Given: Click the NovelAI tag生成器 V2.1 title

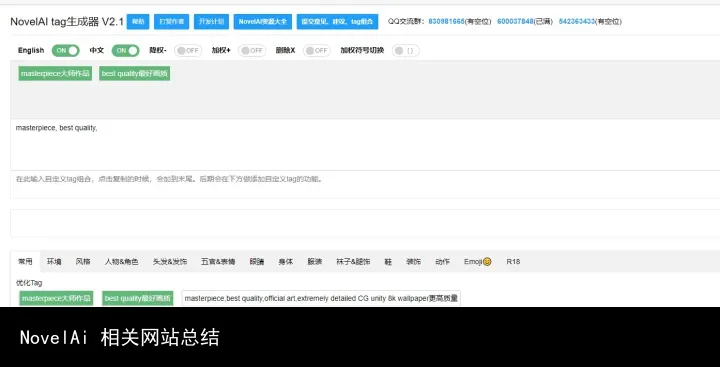Looking at the screenshot, I should (x=67, y=22).
